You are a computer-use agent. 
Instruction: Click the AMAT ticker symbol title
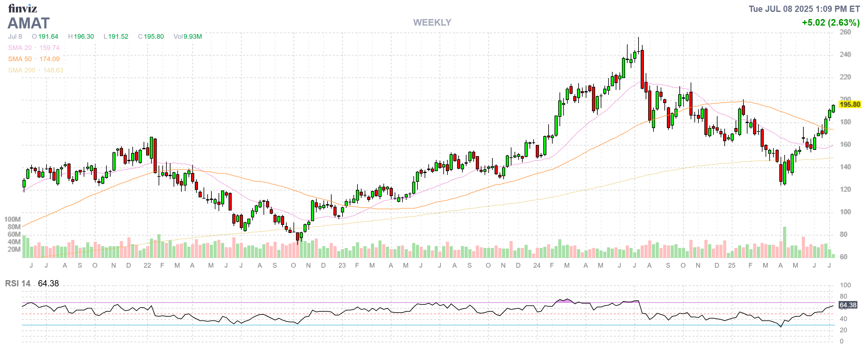(x=29, y=23)
